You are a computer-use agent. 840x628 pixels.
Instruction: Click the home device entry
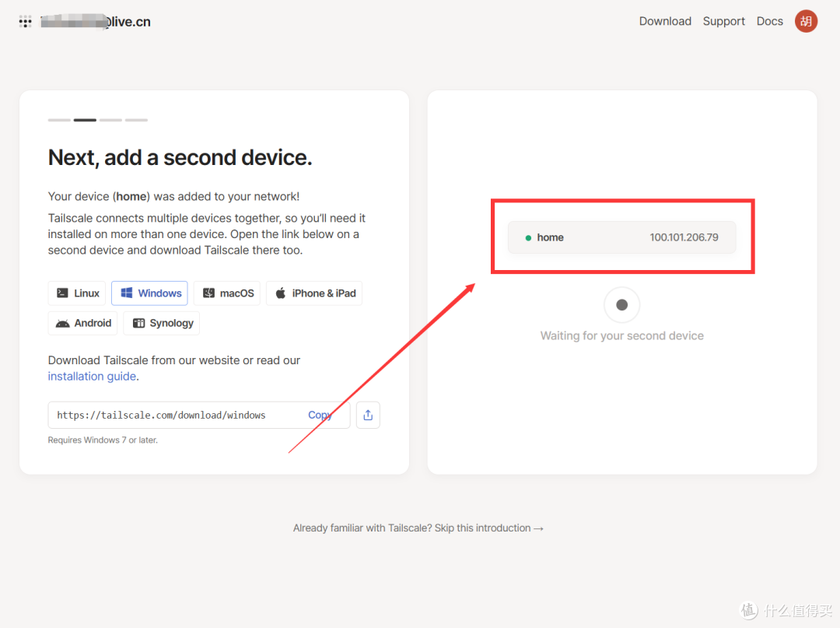(622, 237)
